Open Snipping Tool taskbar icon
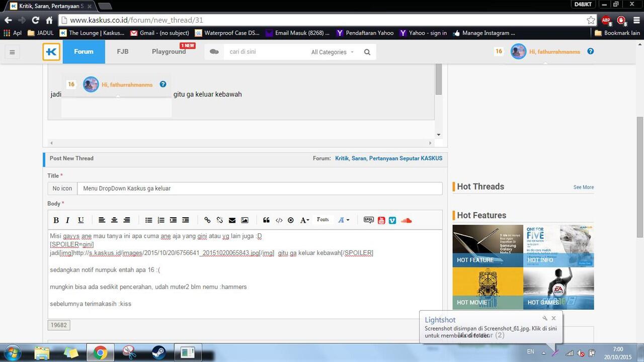 [x=129, y=353]
